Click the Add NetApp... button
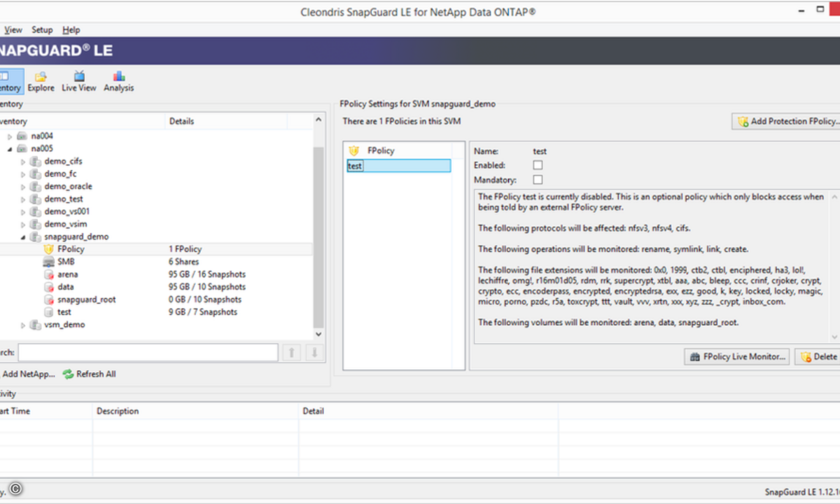The image size is (840, 504). click(x=28, y=374)
